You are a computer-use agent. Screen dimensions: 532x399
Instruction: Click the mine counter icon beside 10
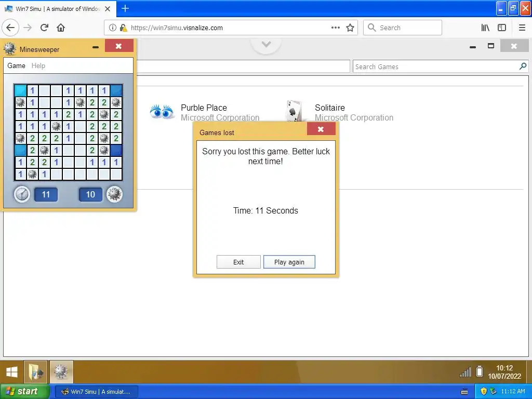(x=114, y=194)
